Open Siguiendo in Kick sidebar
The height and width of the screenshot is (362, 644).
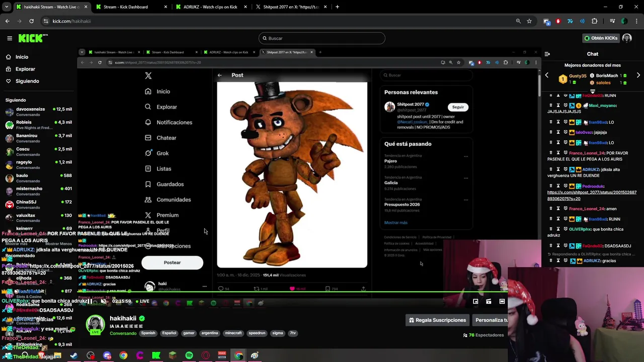27,81
